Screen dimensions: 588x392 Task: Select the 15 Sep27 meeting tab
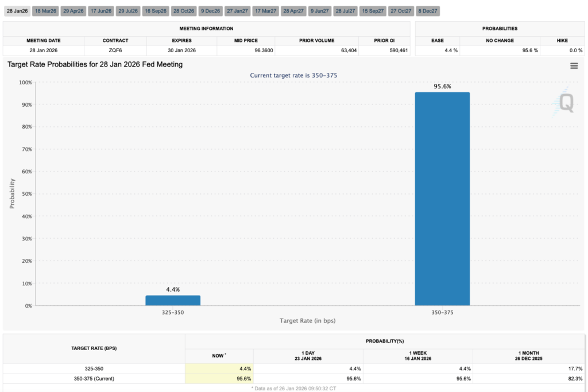tap(373, 11)
